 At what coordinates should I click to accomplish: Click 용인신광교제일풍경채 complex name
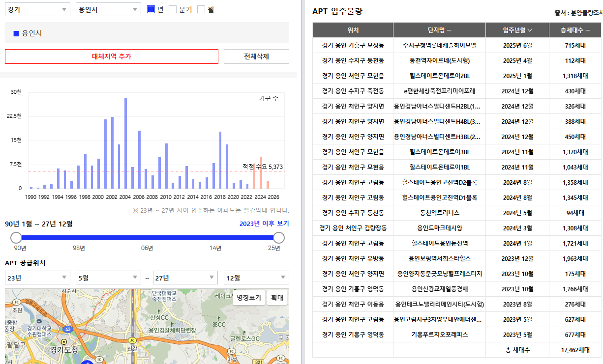[439, 289]
